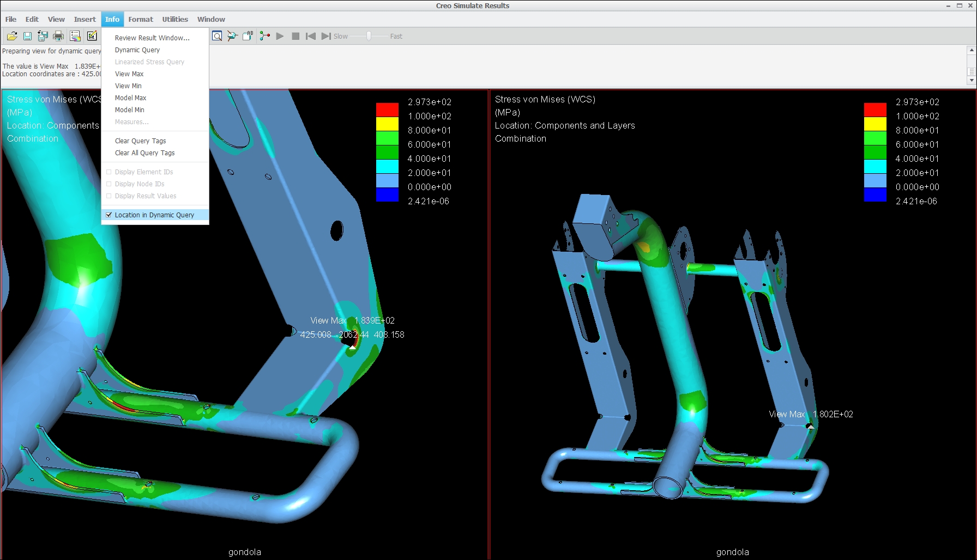
Task: Click Stress von Mises title in right window
Action: coord(545,99)
